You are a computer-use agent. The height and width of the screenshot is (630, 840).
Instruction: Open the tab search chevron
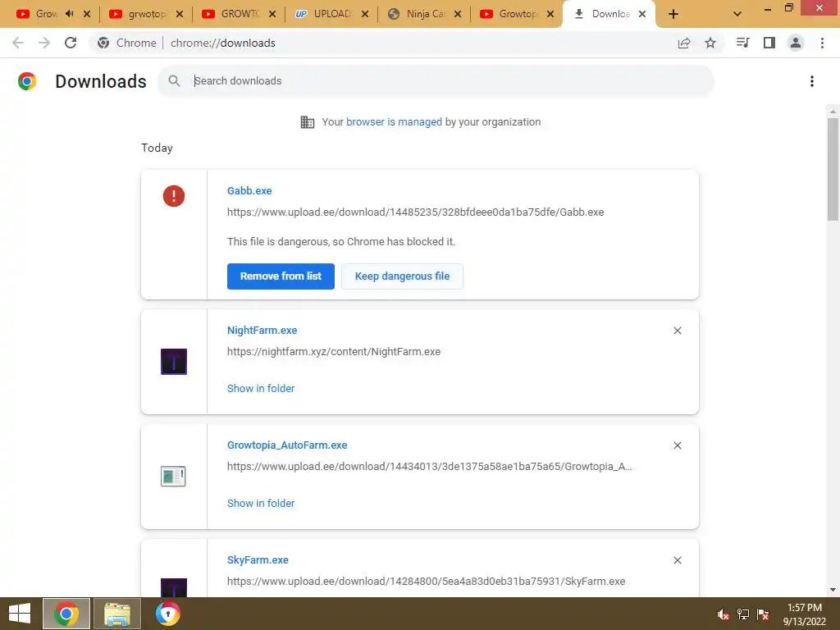737,15
